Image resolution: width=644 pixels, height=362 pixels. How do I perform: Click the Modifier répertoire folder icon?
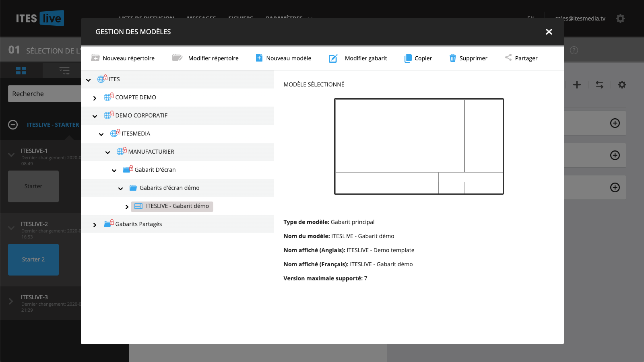[x=178, y=58]
